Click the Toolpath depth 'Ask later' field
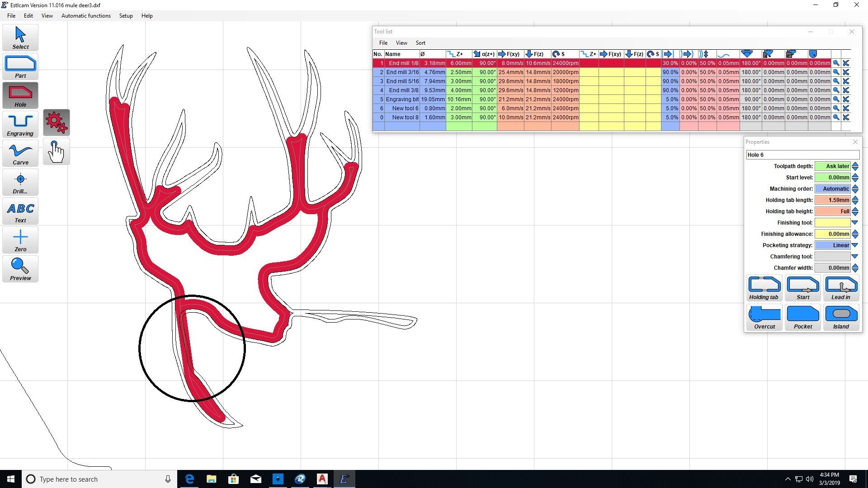Screen dimensions: 868x488 tap(832, 166)
